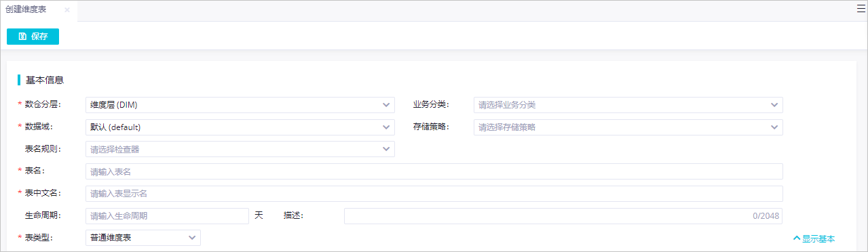The image size is (868, 252).
Task: Click the chevron icon beside 显示基本
Action: pyautogui.click(x=797, y=238)
